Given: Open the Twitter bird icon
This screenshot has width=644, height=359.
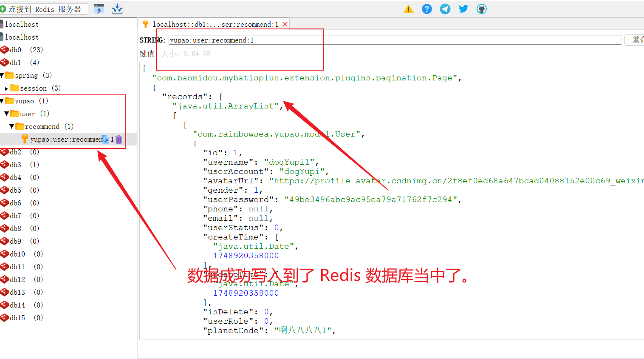Looking at the screenshot, I should (463, 9).
